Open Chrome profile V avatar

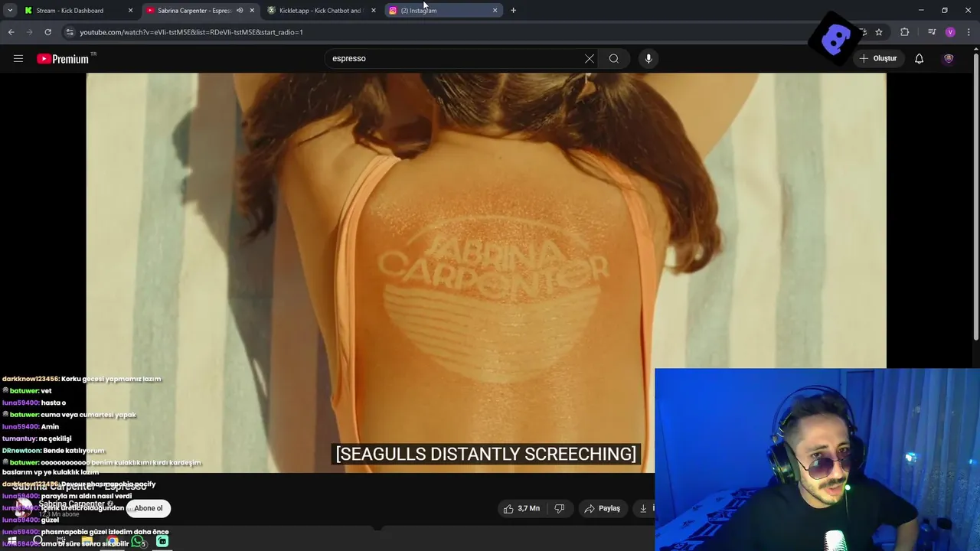click(950, 32)
